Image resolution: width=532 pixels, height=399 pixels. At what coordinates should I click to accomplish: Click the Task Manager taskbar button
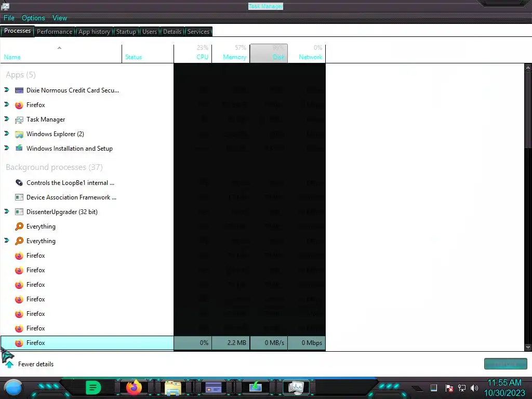pos(296,388)
